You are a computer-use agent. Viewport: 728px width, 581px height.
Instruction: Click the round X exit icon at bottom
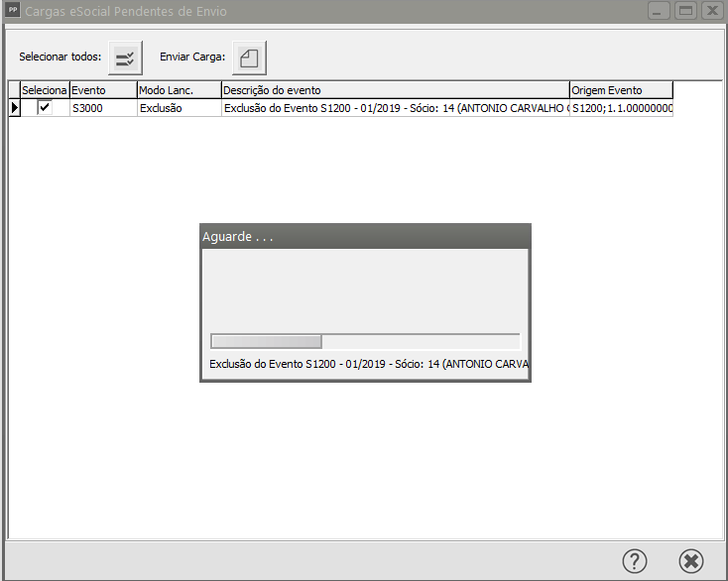click(x=691, y=560)
